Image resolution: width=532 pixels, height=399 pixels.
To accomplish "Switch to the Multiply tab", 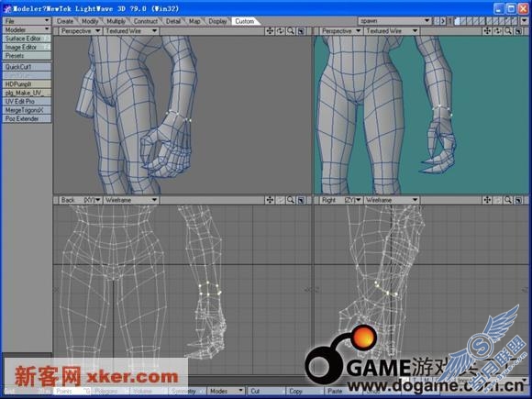I will click(116, 21).
